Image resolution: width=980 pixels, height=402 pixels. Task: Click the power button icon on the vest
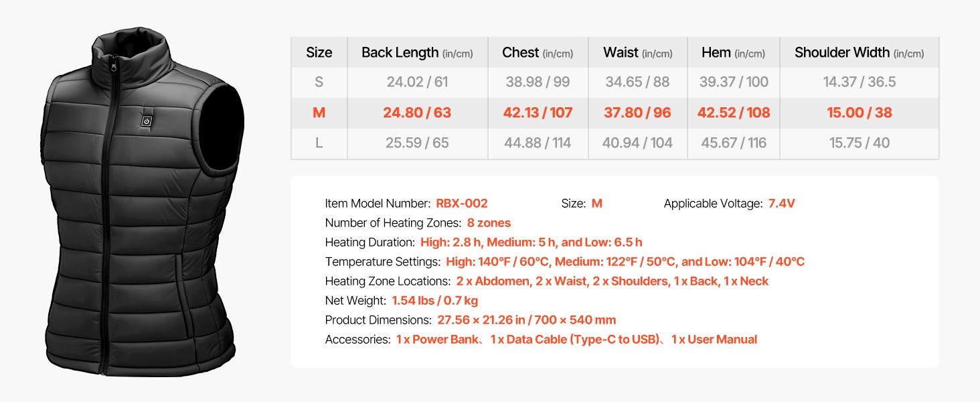(147, 121)
